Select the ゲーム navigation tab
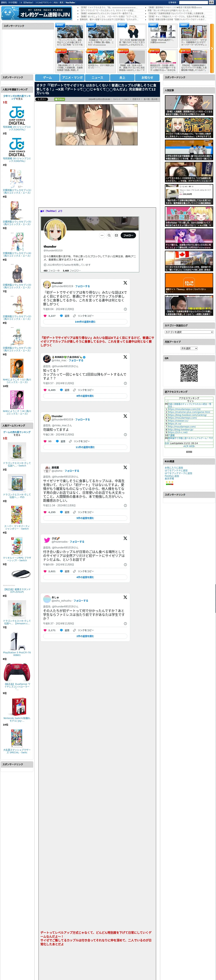The width and height of the screenshot is (216, 980). coord(47,78)
